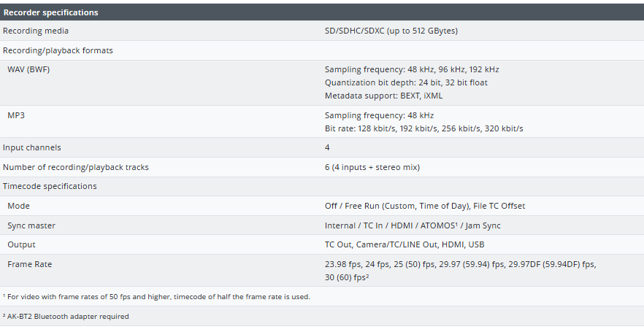Click the Output row value text
The height and width of the screenshot is (332, 644).
pos(405,244)
